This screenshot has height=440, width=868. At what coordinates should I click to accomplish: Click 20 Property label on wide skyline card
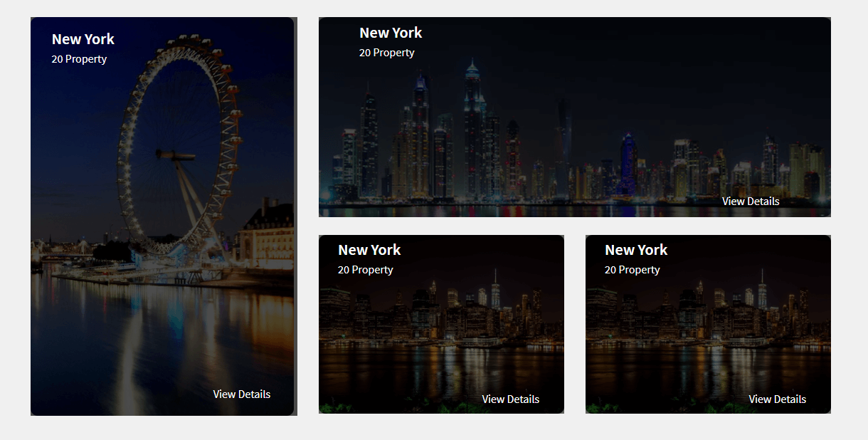pyautogui.click(x=387, y=53)
